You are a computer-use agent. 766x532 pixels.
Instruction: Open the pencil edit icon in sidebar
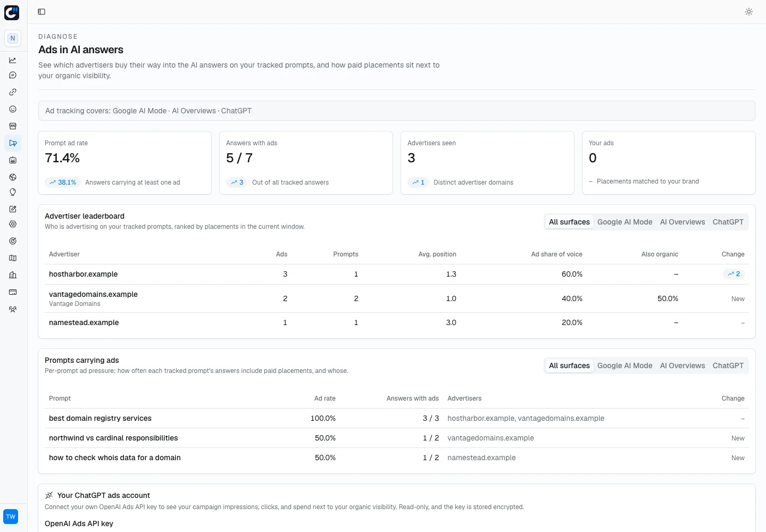pos(13,209)
